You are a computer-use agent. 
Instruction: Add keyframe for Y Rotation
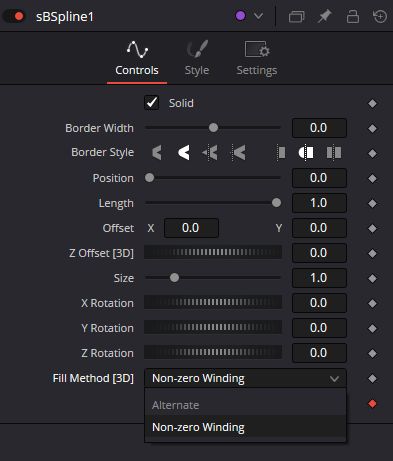coord(372,328)
